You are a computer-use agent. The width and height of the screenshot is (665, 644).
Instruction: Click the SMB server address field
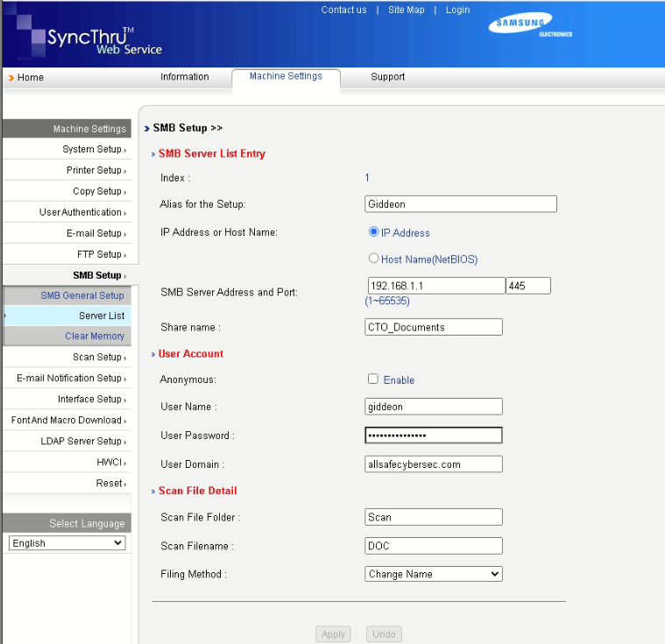436,286
